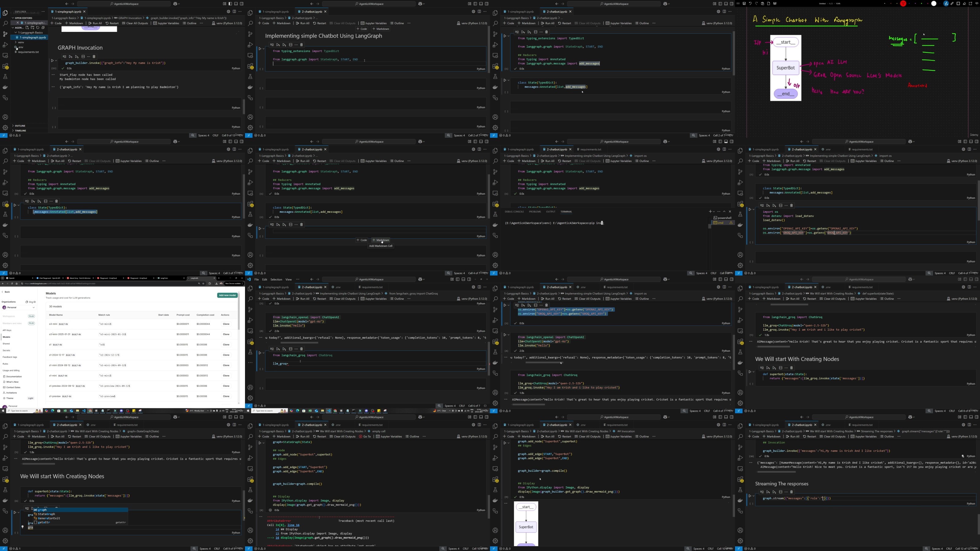Screen dimensions: 980x551
Task: Open Explorer panel's more actions ellipsis
Action: coord(43,12)
